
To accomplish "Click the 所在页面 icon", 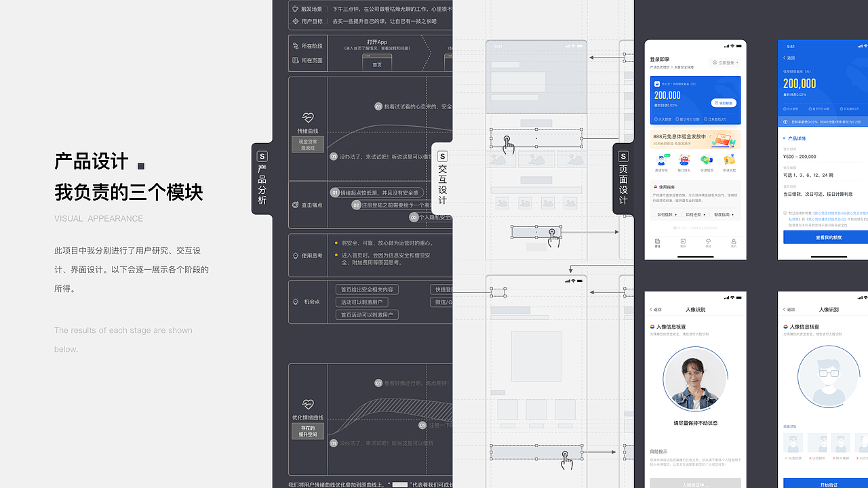I will [296, 60].
